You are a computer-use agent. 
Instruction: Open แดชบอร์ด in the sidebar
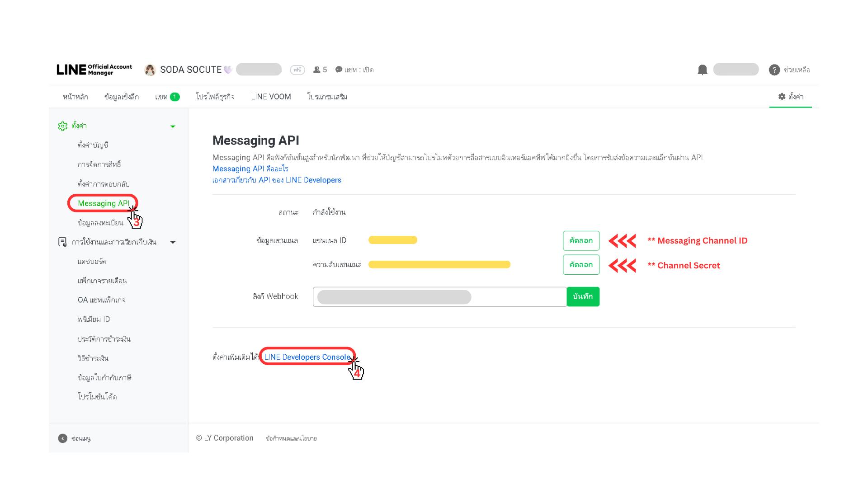coord(92,262)
